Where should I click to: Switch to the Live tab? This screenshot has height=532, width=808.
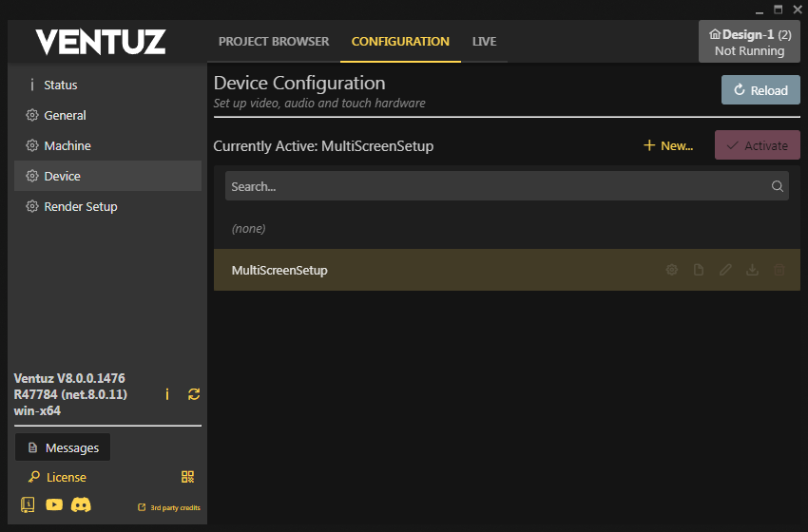click(485, 42)
